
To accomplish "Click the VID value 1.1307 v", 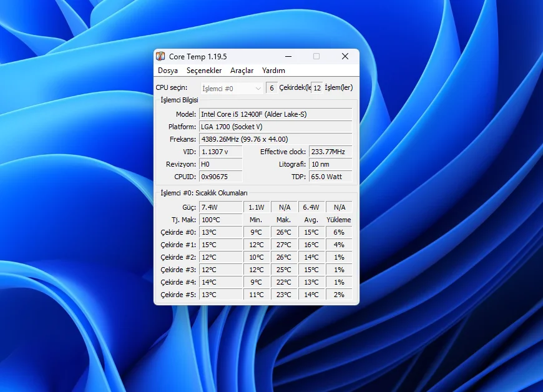I will 220,152.
